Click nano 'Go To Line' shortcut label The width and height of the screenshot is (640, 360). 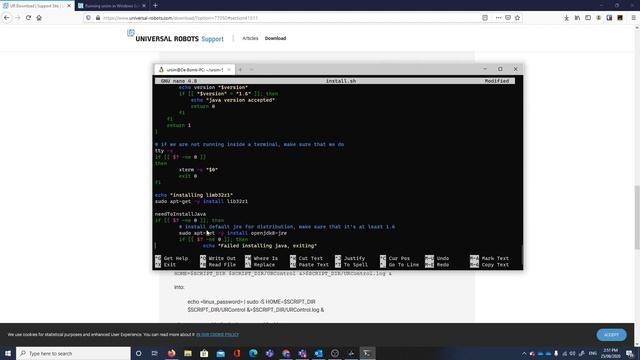404,265
